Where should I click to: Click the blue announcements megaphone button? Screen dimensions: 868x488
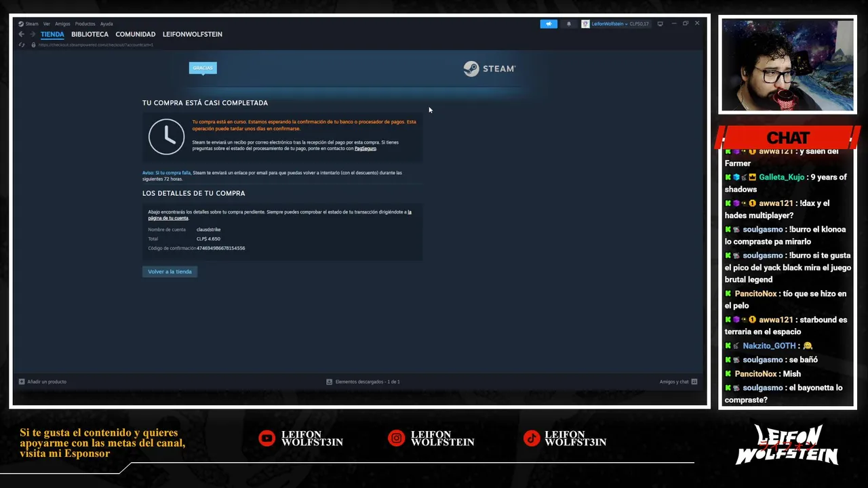pyautogui.click(x=549, y=24)
